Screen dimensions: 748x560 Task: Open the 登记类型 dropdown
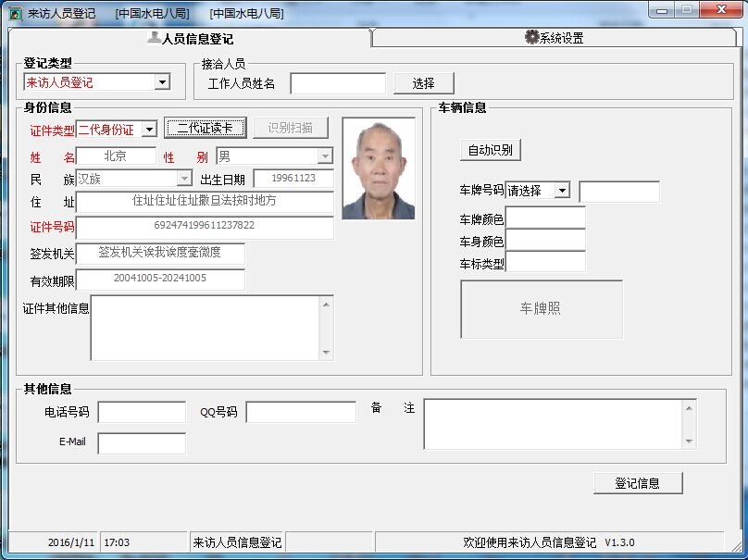[x=162, y=82]
